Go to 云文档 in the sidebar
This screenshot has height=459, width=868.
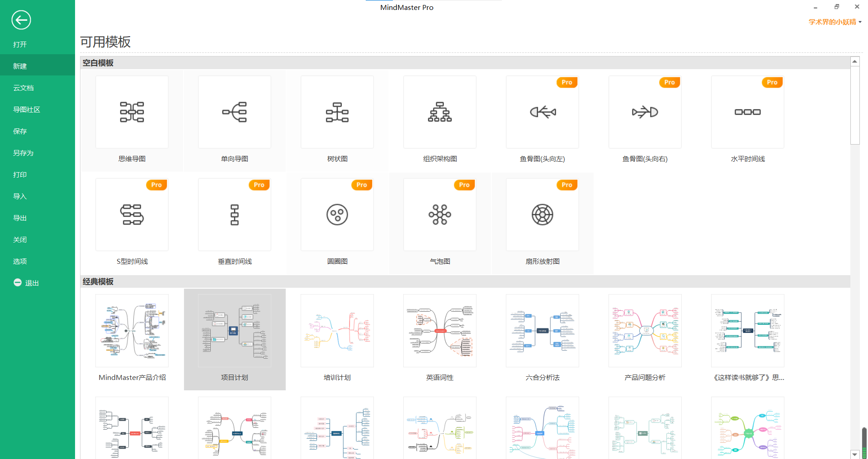[38, 88]
